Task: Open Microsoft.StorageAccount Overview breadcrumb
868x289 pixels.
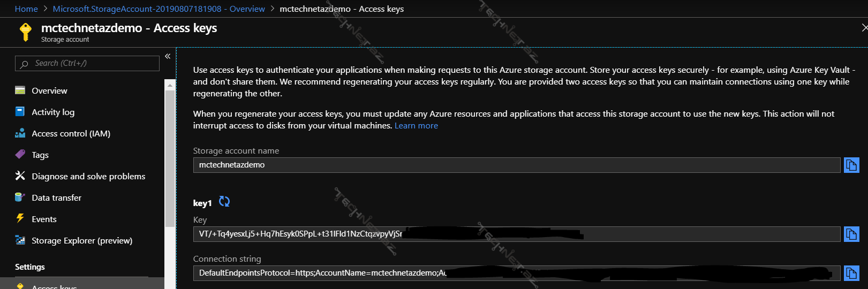Action: coord(158,9)
